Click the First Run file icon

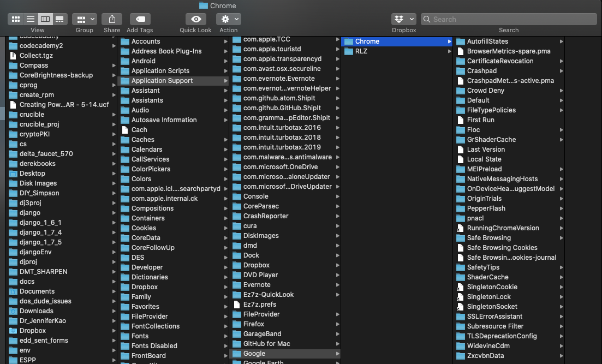coord(461,120)
